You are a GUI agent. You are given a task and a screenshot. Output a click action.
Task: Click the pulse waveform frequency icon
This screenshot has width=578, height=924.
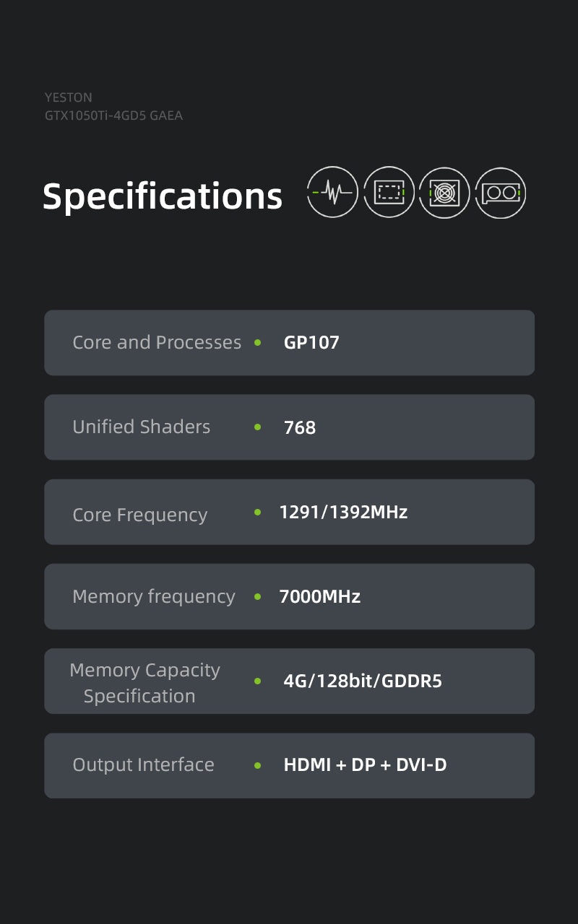pyautogui.click(x=332, y=192)
